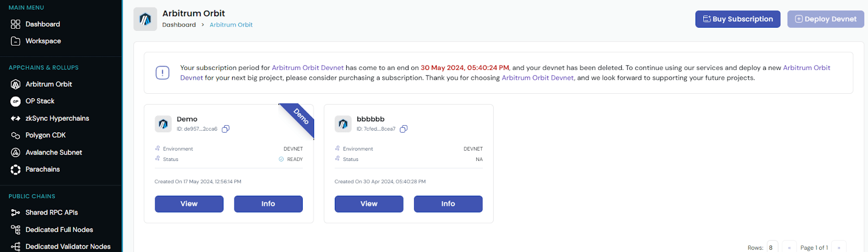Open Avalanche Subnet icon
This screenshot has height=252, width=868.
16,152
